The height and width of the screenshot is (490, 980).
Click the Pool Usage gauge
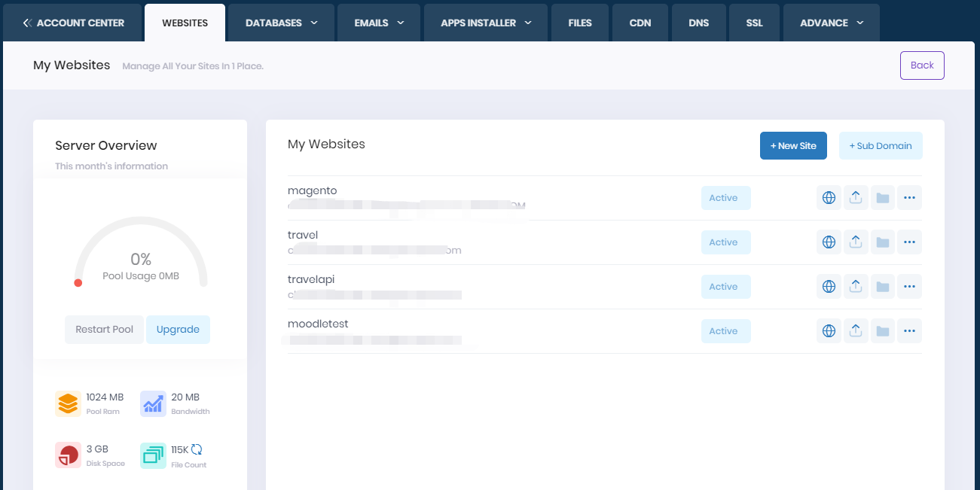click(x=140, y=260)
